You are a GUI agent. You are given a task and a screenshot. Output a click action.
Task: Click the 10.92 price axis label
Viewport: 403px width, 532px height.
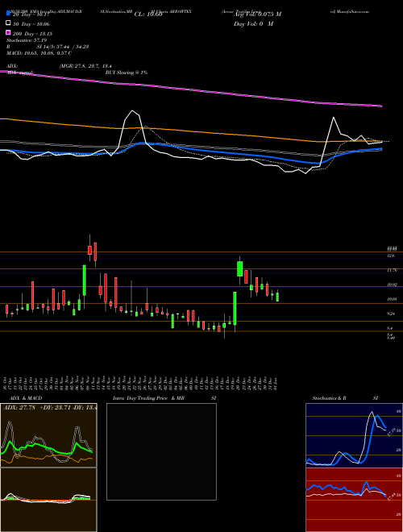[x=393, y=285]
